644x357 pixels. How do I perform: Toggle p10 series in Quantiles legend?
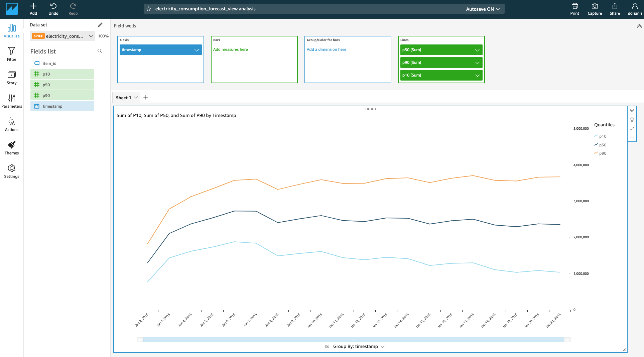pos(602,136)
